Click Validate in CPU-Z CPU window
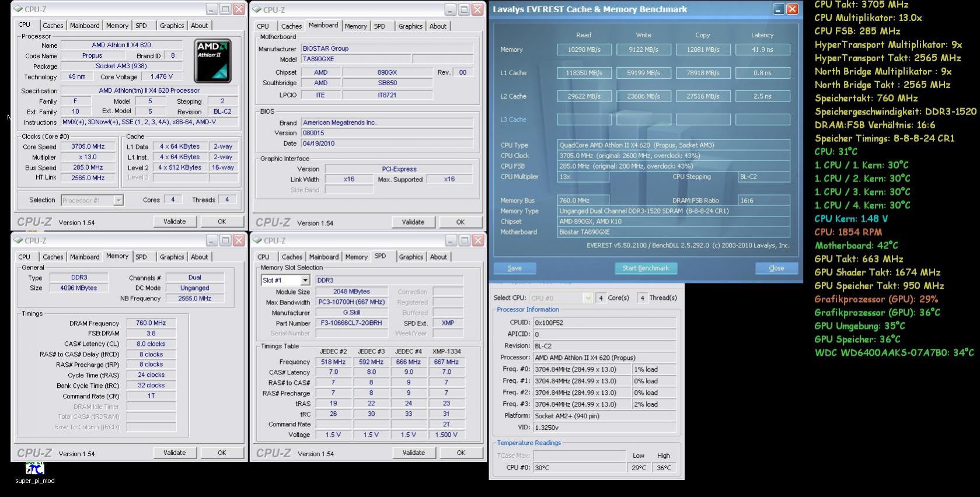 [x=175, y=222]
